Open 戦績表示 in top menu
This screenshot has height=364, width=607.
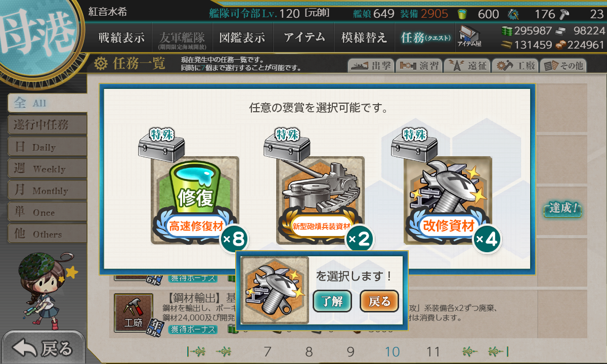click(x=121, y=37)
